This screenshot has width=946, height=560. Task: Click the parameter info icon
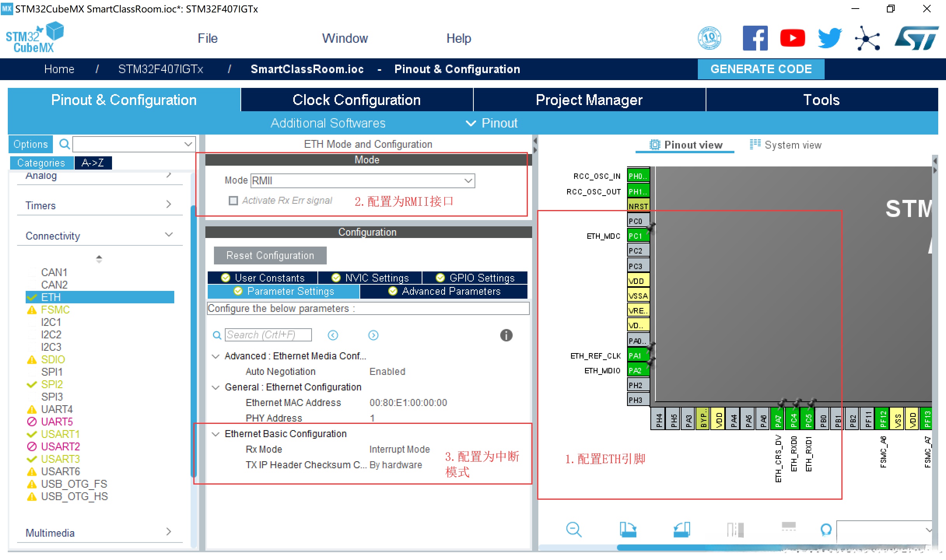coord(506,335)
